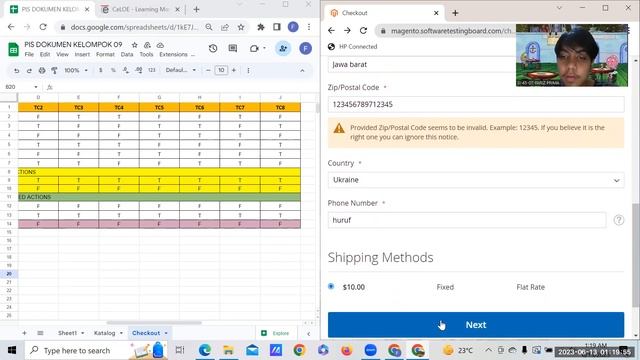Viewport: 640px width, 360px height.
Task: Decrease the font size with the minus button
Action: coord(208,70)
